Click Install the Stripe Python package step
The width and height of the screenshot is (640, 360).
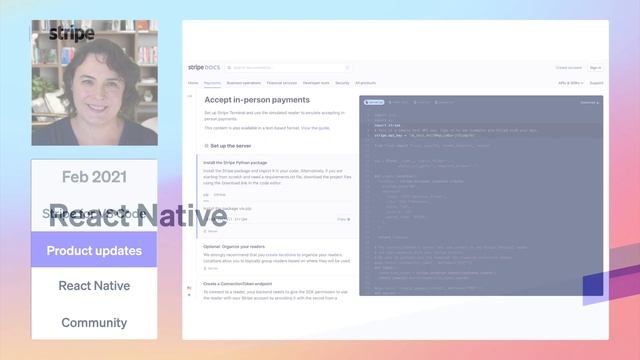(235, 162)
